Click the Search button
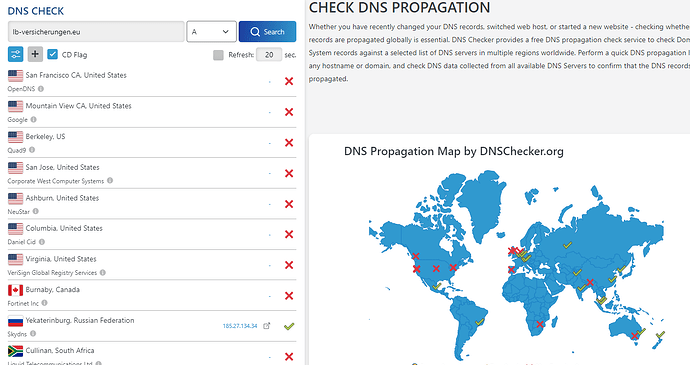 [x=267, y=32]
